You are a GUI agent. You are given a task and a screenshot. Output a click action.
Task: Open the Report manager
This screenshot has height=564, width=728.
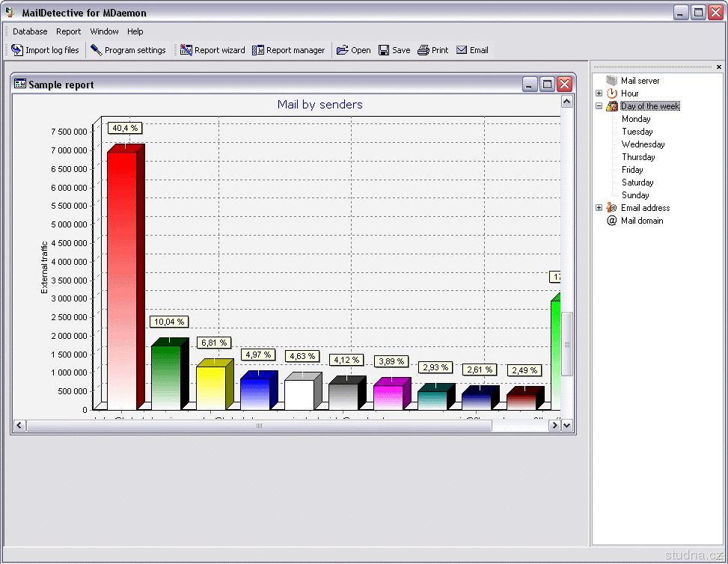[258, 50]
